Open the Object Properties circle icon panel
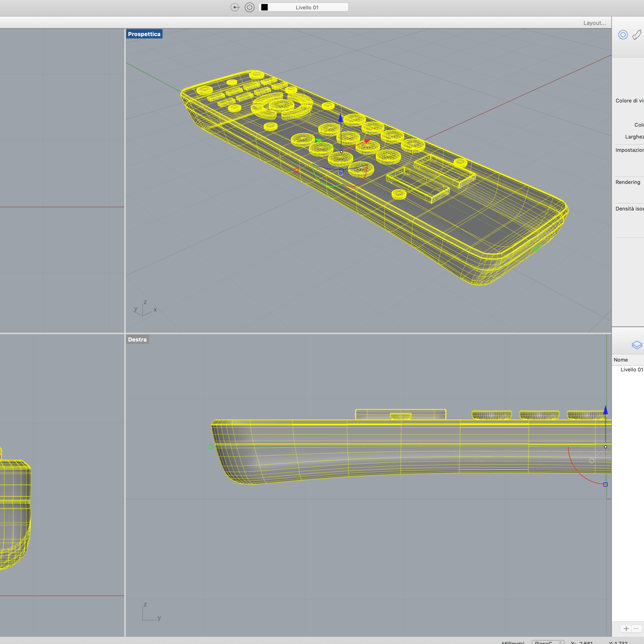The width and height of the screenshot is (644, 644). click(623, 35)
